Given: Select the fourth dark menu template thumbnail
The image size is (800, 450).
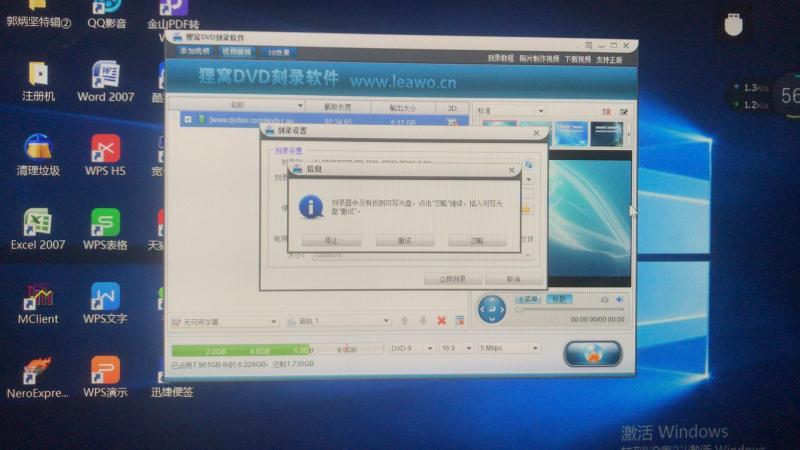Looking at the screenshot, I should (607, 135).
